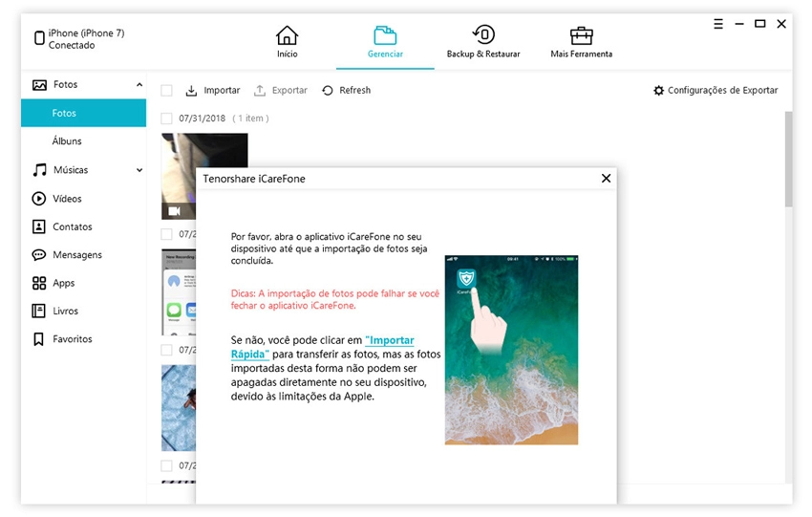Click the Vídeos play icon
Screen dimensions: 812x517
(x=39, y=199)
